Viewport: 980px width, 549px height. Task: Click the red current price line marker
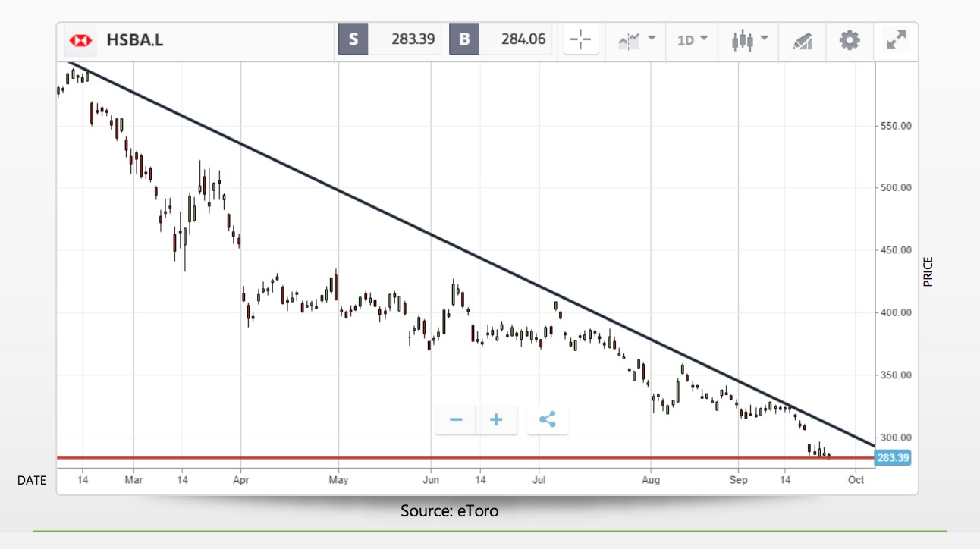[455, 457]
